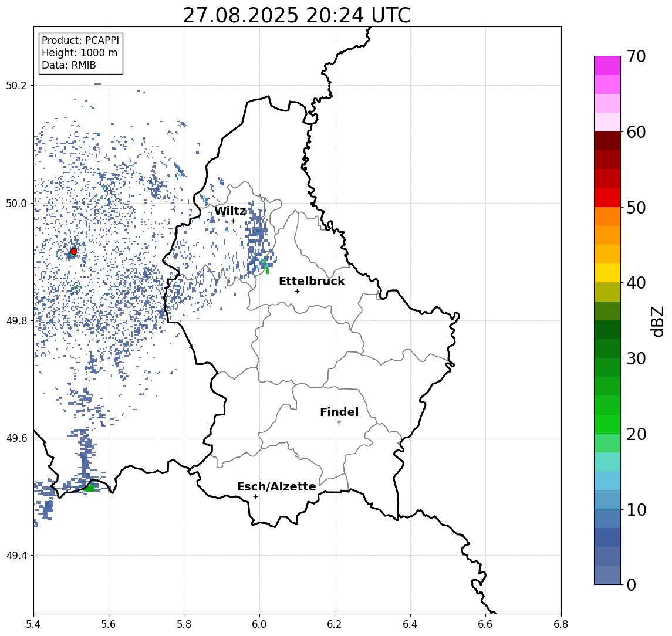The height and width of the screenshot is (636, 672).
Task: Click longitude axis label 5.4
Action: pos(33,624)
